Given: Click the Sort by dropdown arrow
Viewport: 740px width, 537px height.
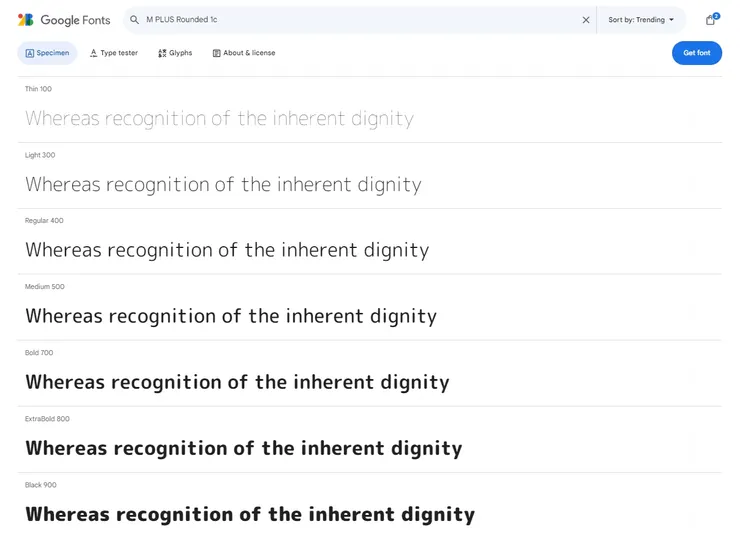Looking at the screenshot, I should coord(672,20).
